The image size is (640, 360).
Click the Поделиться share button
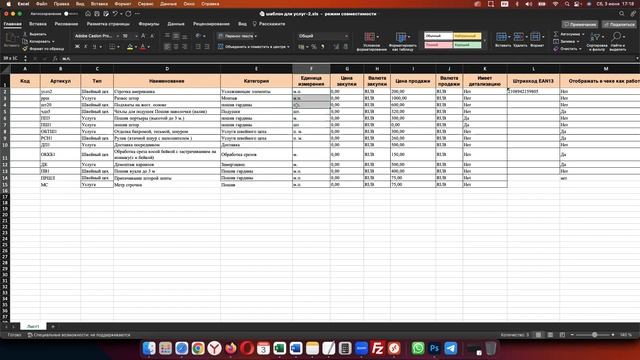pos(619,24)
